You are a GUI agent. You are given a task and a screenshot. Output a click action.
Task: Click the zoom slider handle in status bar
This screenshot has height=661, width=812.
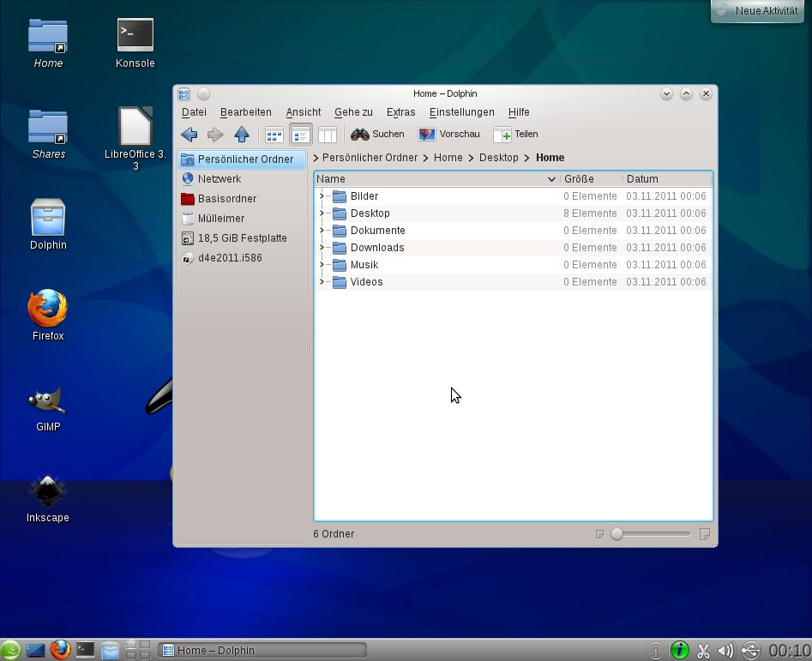pos(617,533)
